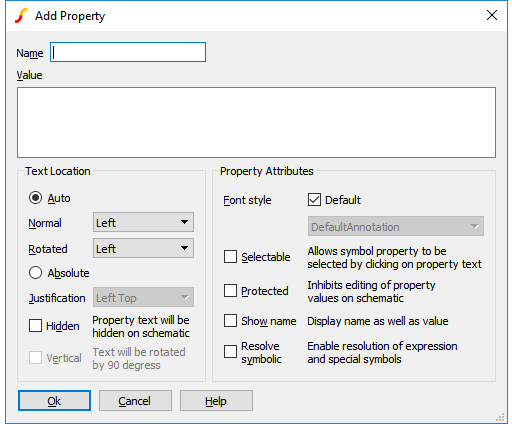Click inside the Value text area
Image resolution: width=512 pixels, height=424 pixels.
(x=256, y=122)
